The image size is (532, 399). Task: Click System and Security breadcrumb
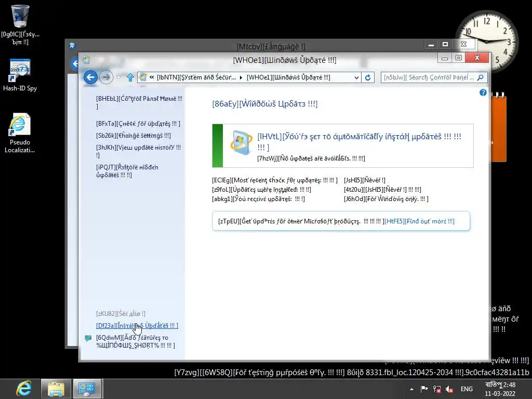tap(196, 77)
